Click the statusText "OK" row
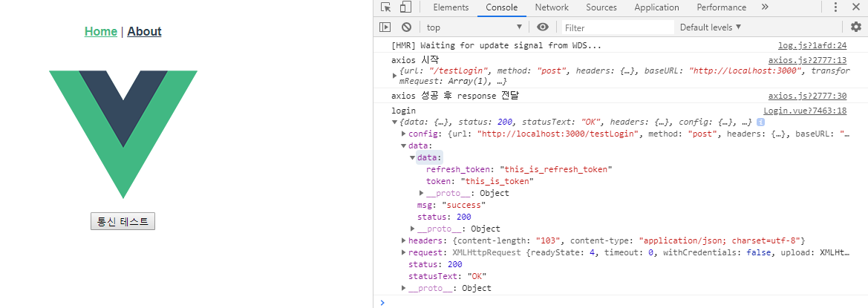This screenshot has height=308, width=868. point(447,276)
